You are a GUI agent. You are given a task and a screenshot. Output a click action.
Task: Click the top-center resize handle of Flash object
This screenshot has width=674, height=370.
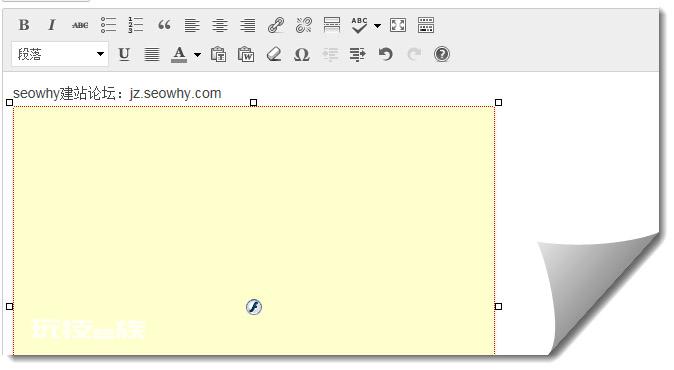(x=254, y=102)
